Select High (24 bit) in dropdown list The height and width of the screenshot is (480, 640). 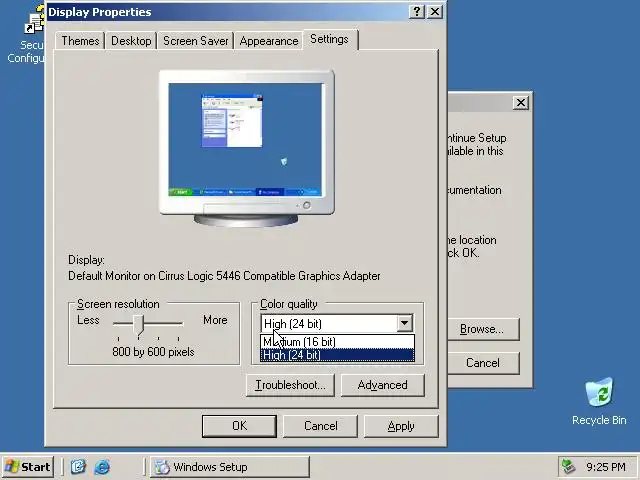(337, 355)
